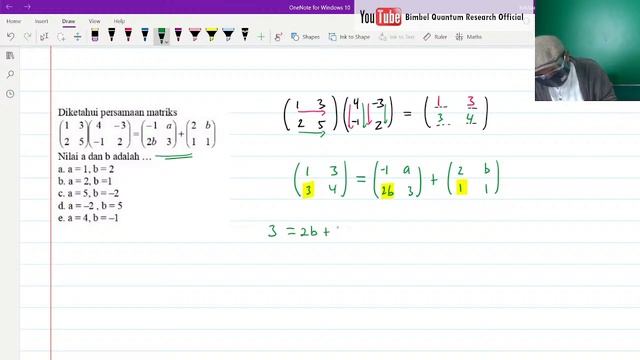Open the Draw tab
Screen dimensions: 640x360
[x=68, y=21]
